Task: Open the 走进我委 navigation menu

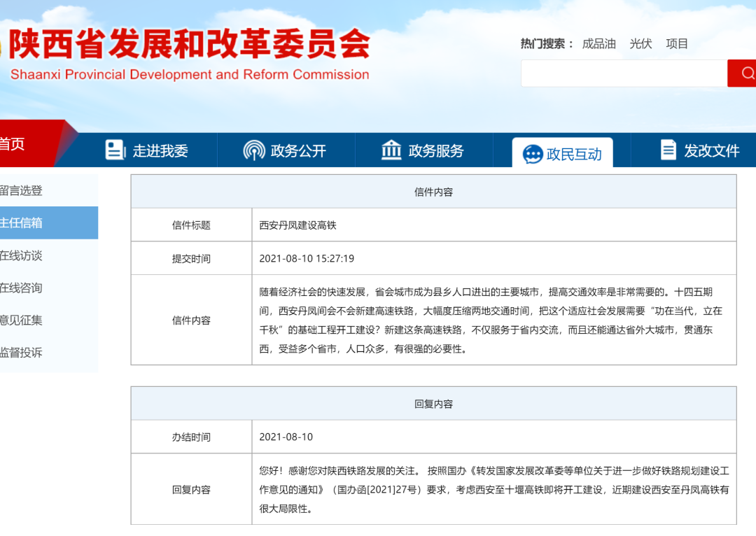Action: (x=160, y=150)
